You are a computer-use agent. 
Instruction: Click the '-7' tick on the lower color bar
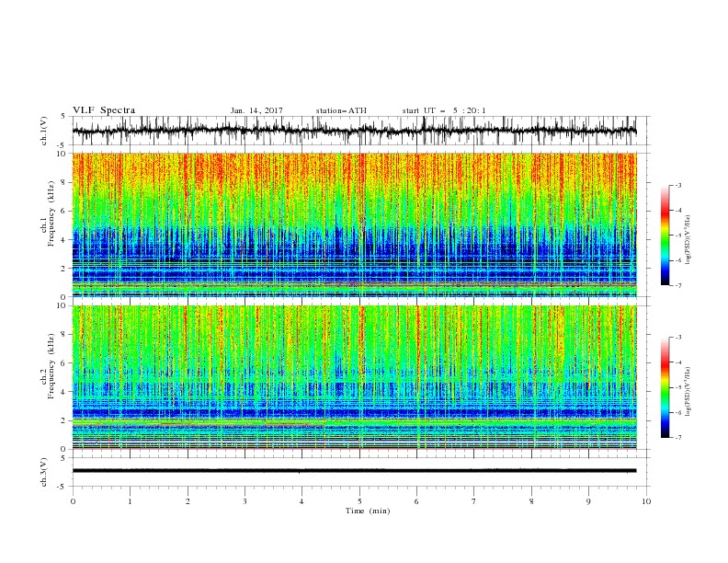(677, 437)
